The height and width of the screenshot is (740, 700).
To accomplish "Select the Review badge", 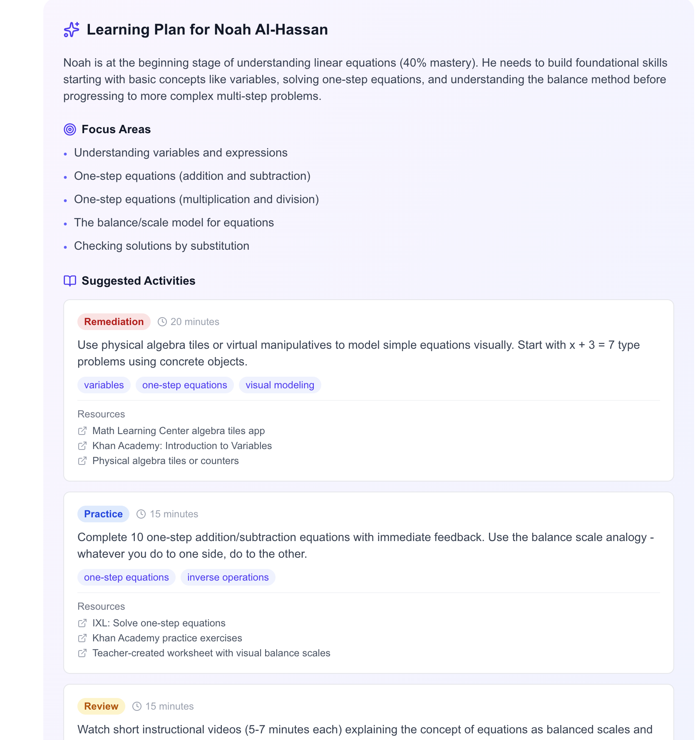I will pyautogui.click(x=101, y=706).
